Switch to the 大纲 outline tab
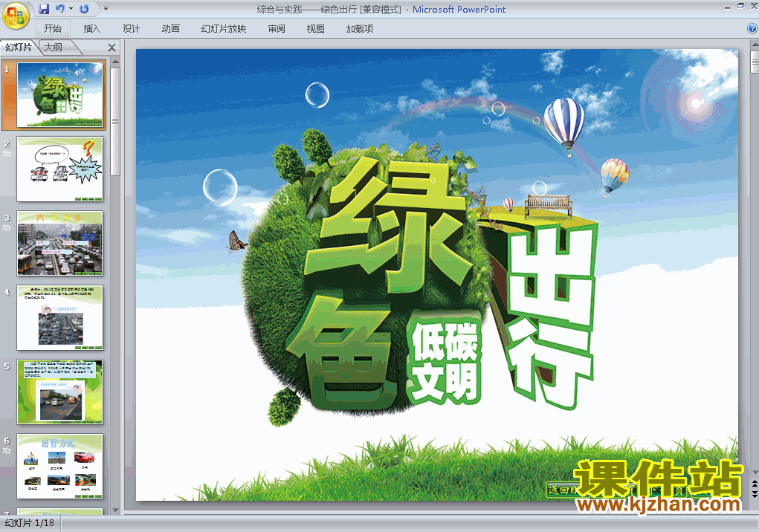759x532 pixels. click(54, 47)
